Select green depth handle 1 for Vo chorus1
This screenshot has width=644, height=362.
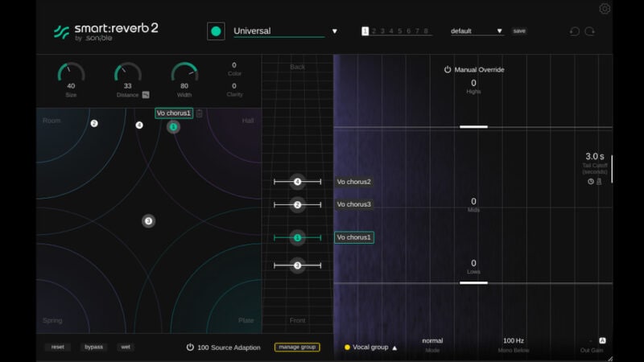(x=297, y=237)
